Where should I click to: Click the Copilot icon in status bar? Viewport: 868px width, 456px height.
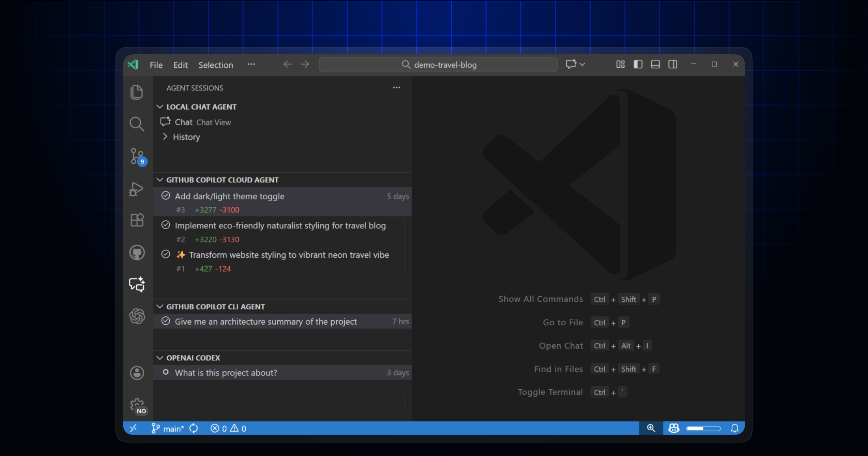(674, 428)
